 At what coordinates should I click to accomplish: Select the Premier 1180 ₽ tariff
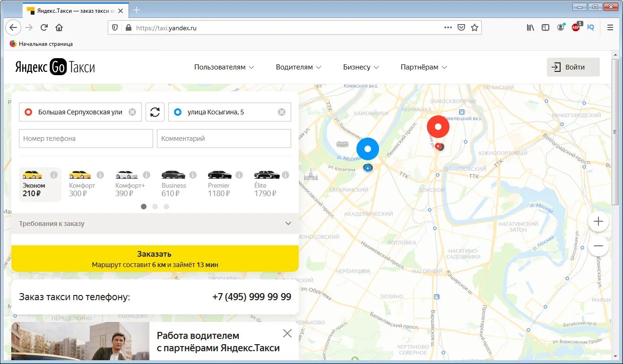click(225, 184)
